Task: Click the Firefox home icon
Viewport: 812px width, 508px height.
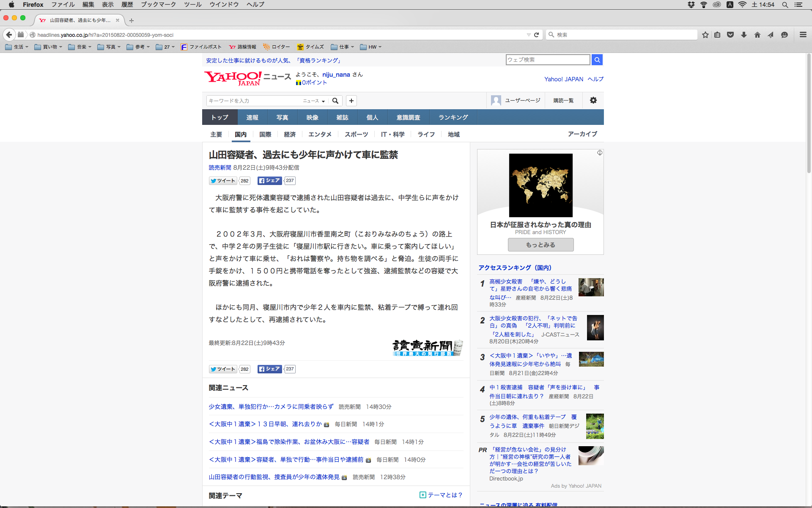Action: coord(757,35)
